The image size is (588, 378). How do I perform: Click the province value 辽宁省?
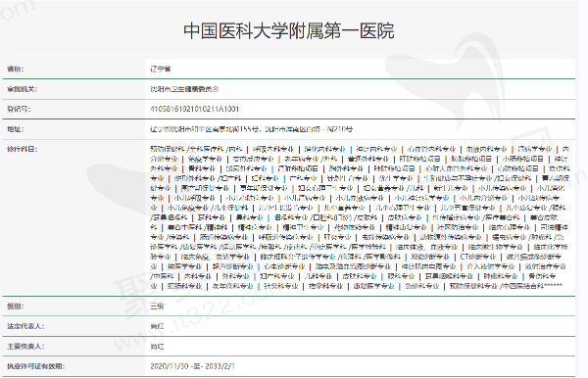(x=161, y=69)
